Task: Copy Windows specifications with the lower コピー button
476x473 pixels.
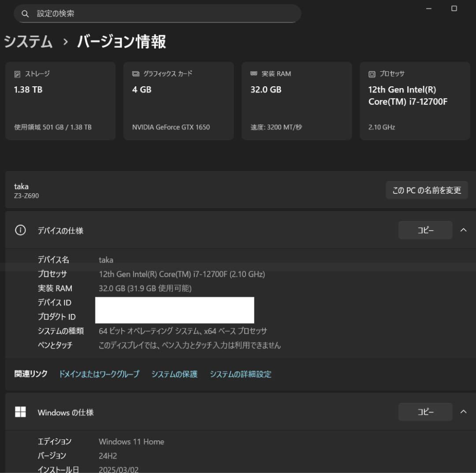Action: (425, 412)
